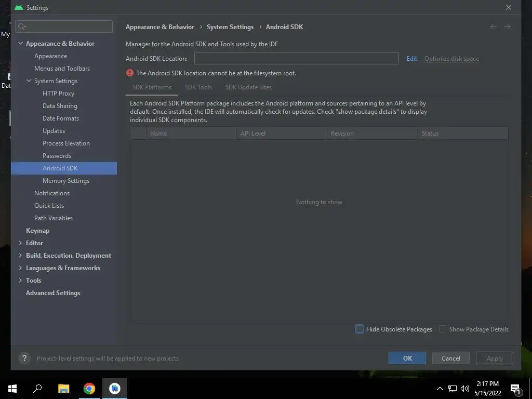The height and width of the screenshot is (399, 532).
Task: Select Menus and Toolbars item
Action: click(x=62, y=68)
